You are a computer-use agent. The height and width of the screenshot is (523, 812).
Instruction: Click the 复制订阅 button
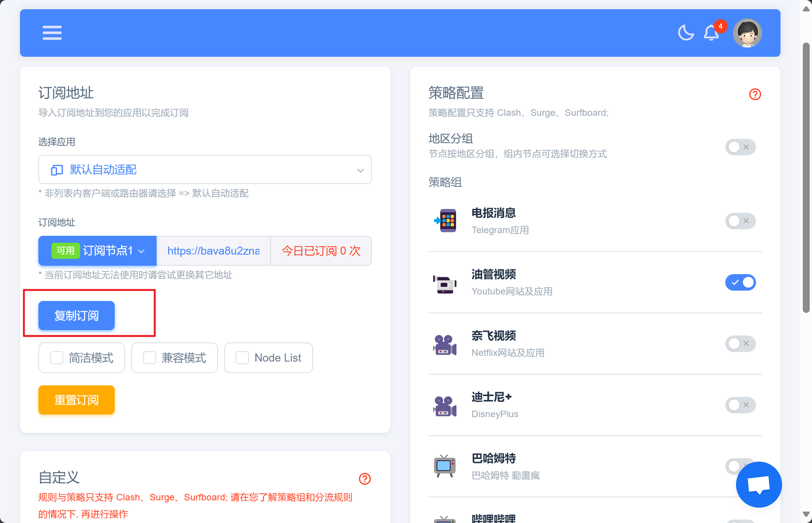(76, 316)
